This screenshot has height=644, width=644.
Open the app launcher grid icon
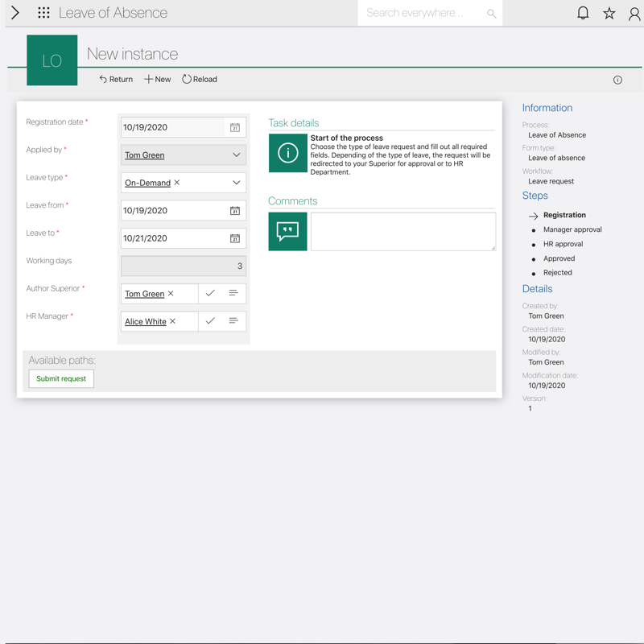tap(43, 13)
